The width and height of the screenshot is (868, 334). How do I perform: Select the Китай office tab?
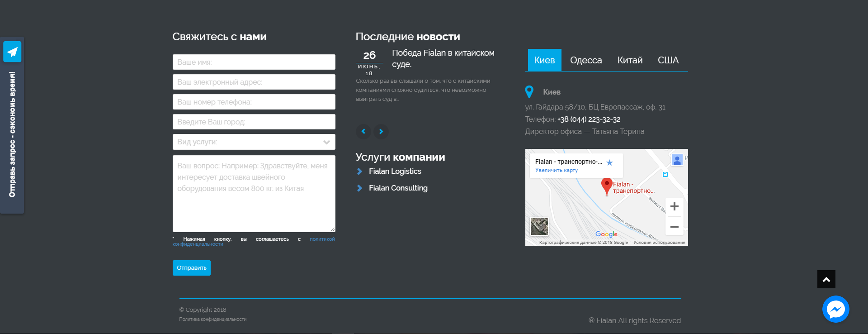(630, 60)
